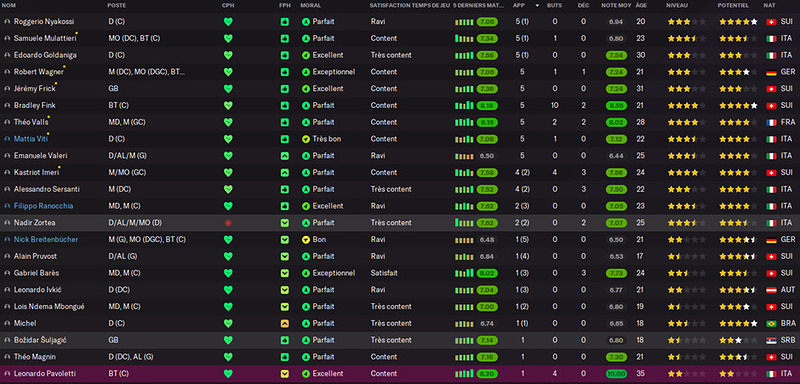
Task: Click the 10.00 average rating badge
Action: click(x=616, y=374)
